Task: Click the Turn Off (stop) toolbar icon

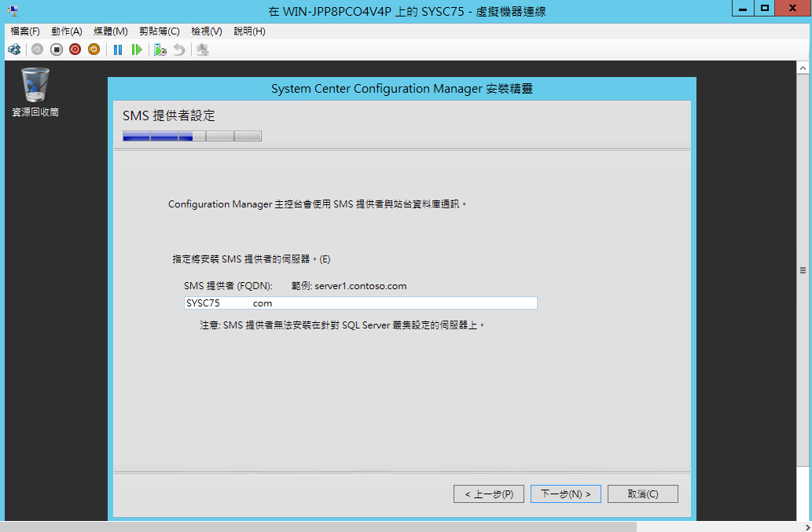Action: pyautogui.click(x=57, y=50)
